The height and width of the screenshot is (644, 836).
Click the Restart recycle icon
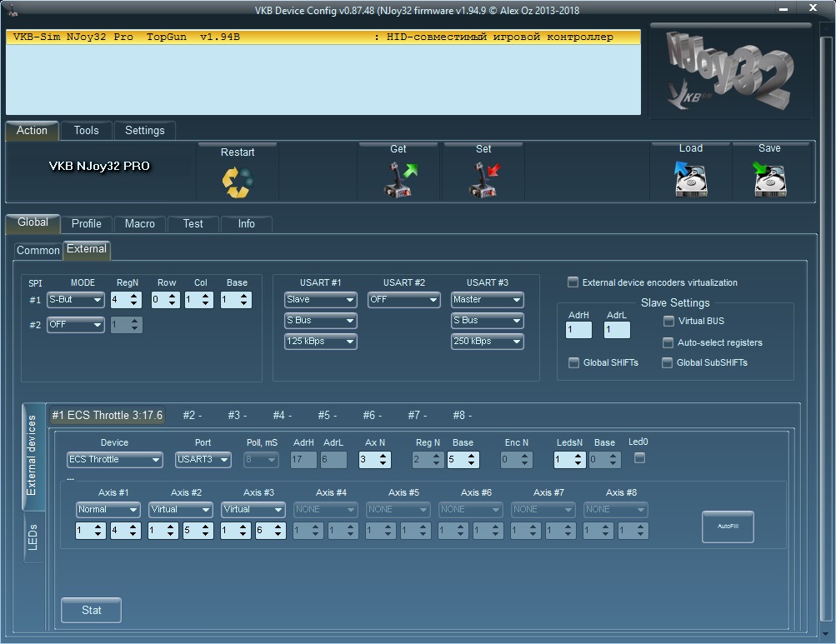237,182
